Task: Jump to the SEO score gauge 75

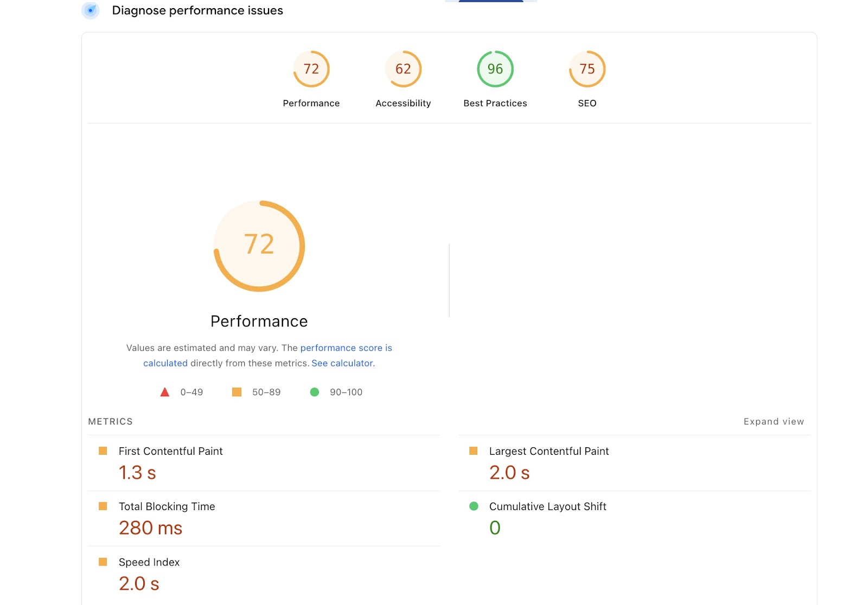Action: pos(587,69)
